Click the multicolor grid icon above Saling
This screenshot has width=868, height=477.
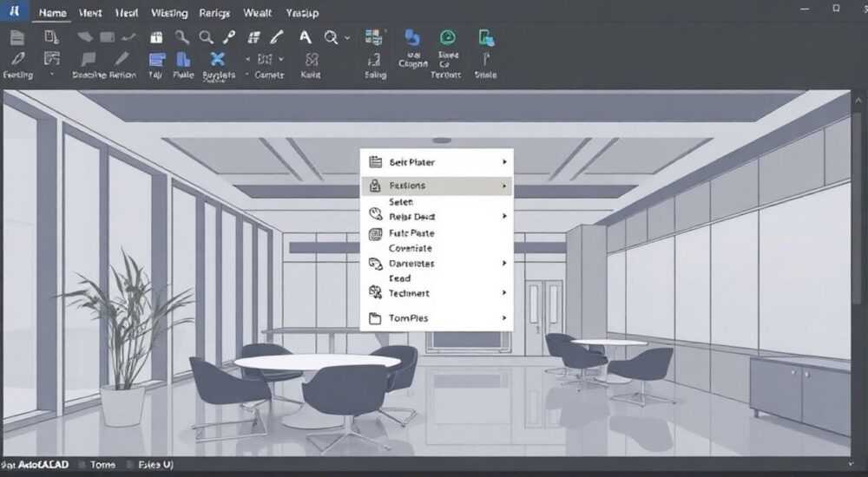(x=373, y=37)
